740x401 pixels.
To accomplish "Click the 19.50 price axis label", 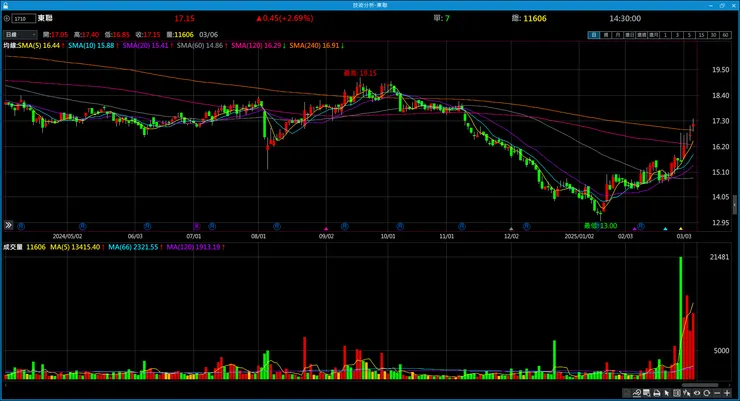I will [721, 70].
